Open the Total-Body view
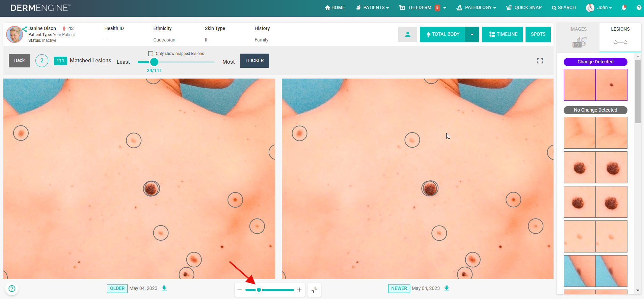 point(442,34)
